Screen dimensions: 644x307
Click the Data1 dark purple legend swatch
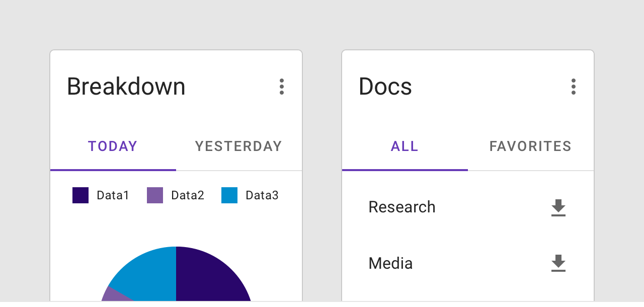coord(80,195)
